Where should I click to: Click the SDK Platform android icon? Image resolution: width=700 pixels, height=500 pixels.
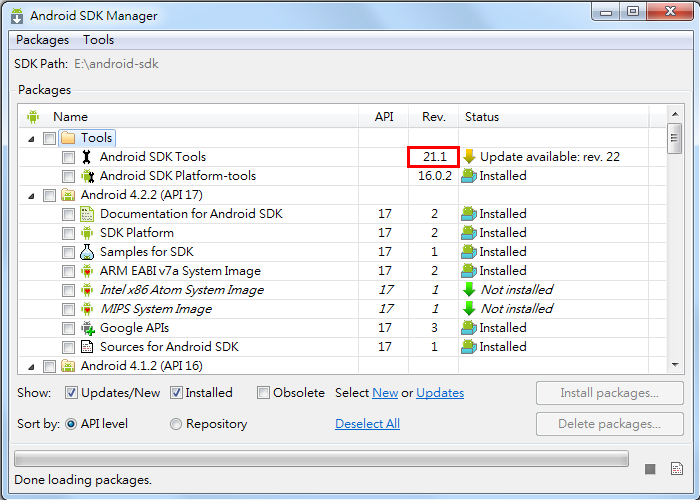click(x=87, y=233)
